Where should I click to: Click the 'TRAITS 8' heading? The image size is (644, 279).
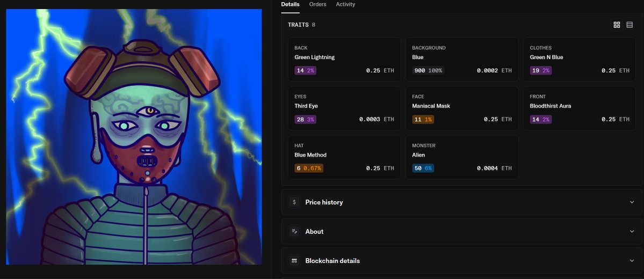(301, 25)
